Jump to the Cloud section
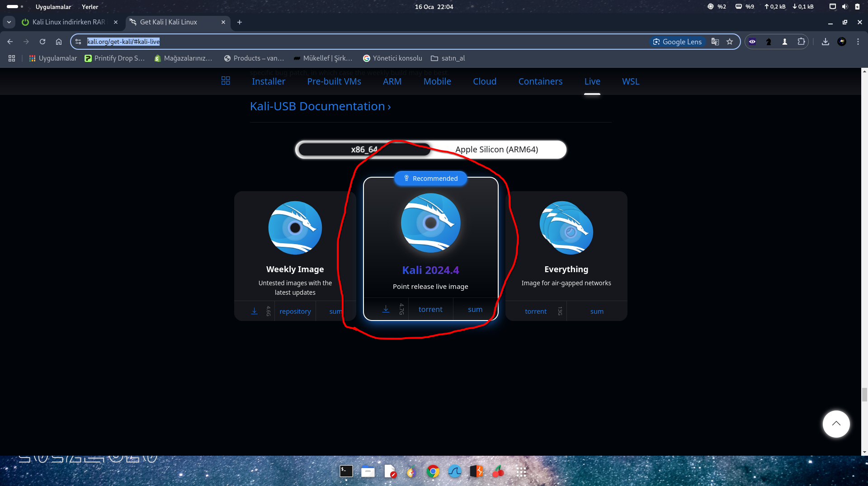Image resolution: width=868 pixels, height=486 pixels. pyautogui.click(x=485, y=81)
